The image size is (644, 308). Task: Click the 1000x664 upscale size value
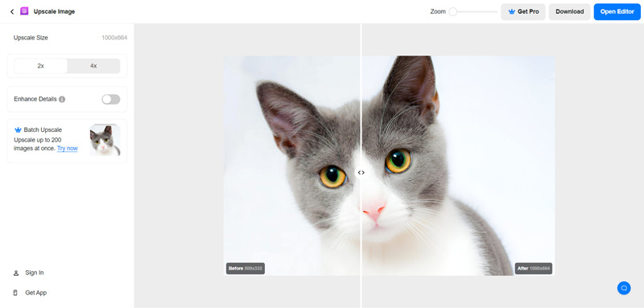(x=114, y=38)
